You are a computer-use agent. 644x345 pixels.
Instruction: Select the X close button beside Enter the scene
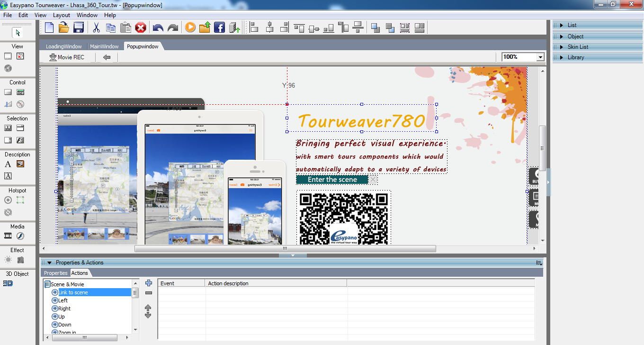(373, 180)
